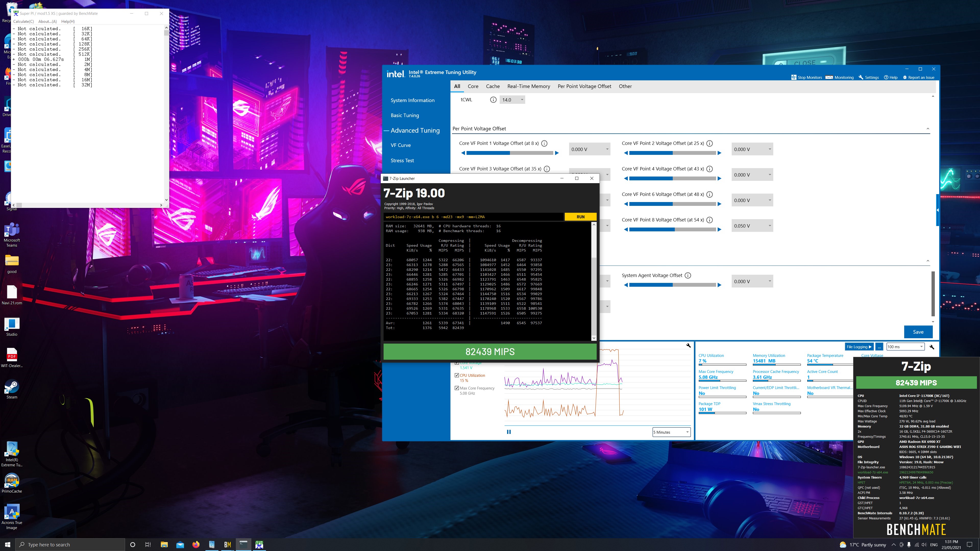The width and height of the screenshot is (980, 551).
Task: Open Core VF Point 2 voltage dropdown
Action: click(753, 149)
